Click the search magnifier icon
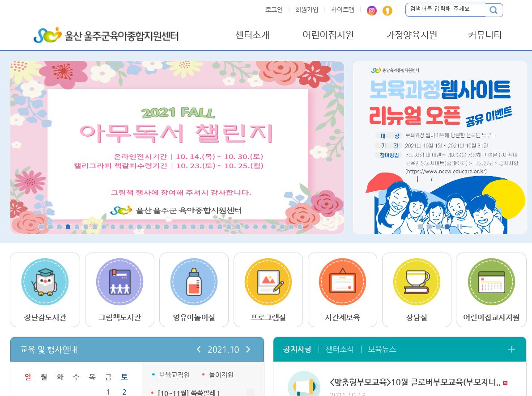 [x=494, y=10]
